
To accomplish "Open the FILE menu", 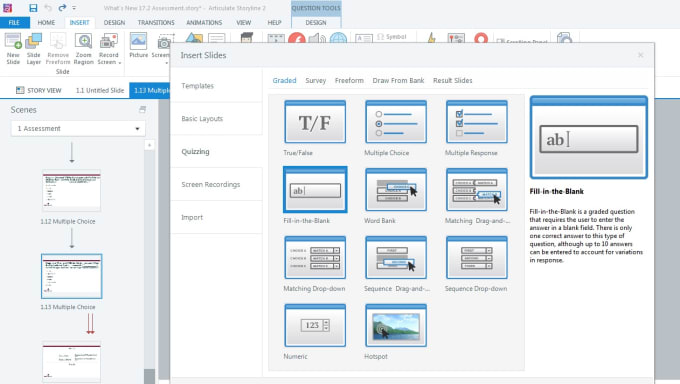I will tap(14, 23).
